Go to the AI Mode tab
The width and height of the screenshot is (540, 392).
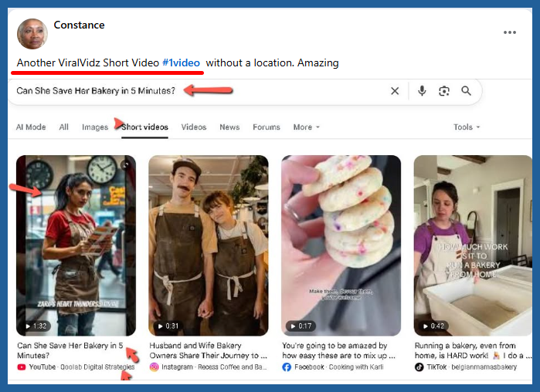pyautogui.click(x=31, y=127)
